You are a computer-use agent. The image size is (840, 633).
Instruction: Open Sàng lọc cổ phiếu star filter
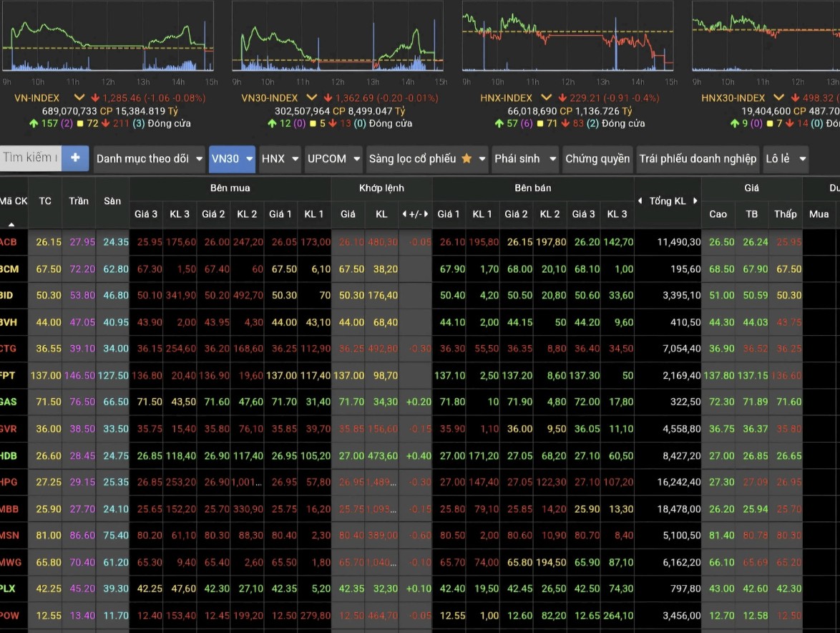(x=427, y=158)
